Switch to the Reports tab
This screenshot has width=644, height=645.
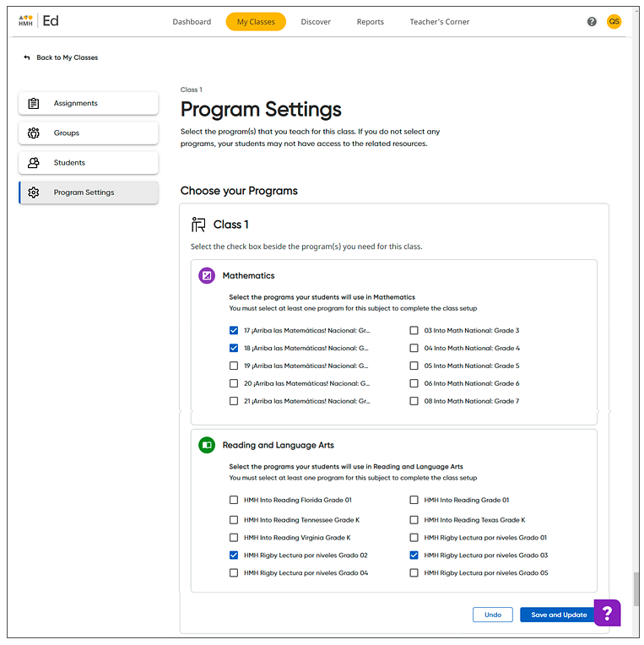point(370,22)
